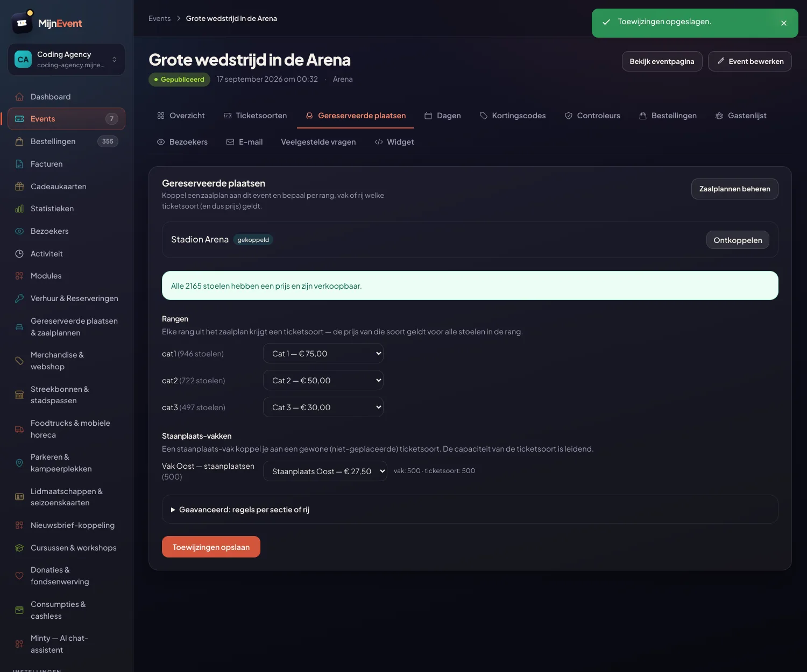Click the pencil icon on Event bewerken
Screen dimensions: 807x672
(721, 61)
